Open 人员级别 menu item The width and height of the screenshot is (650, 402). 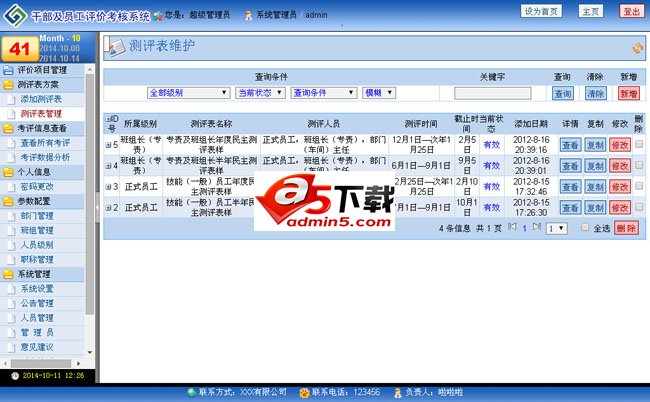click(x=37, y=245)
